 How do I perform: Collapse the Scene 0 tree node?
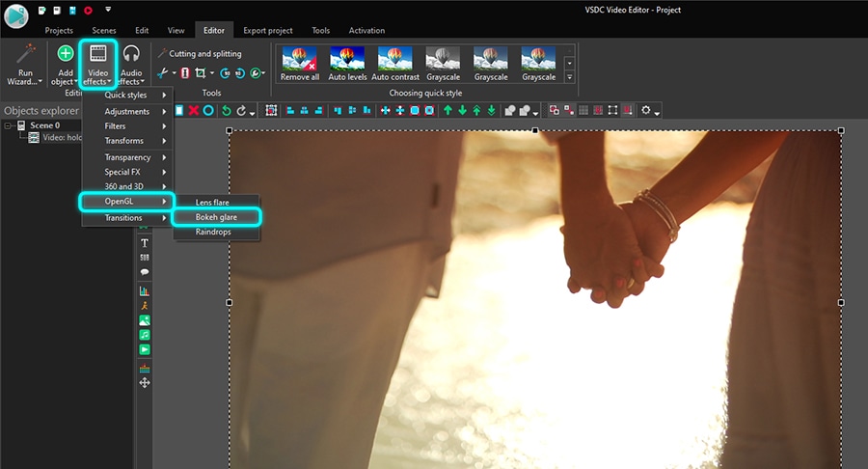click(x=8, y=125)
